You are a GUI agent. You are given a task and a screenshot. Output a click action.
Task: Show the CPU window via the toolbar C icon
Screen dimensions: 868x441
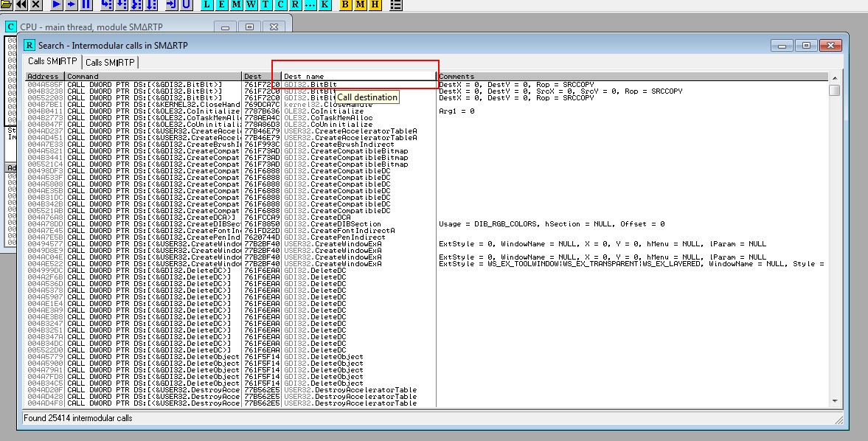click(x=281, y=4)
